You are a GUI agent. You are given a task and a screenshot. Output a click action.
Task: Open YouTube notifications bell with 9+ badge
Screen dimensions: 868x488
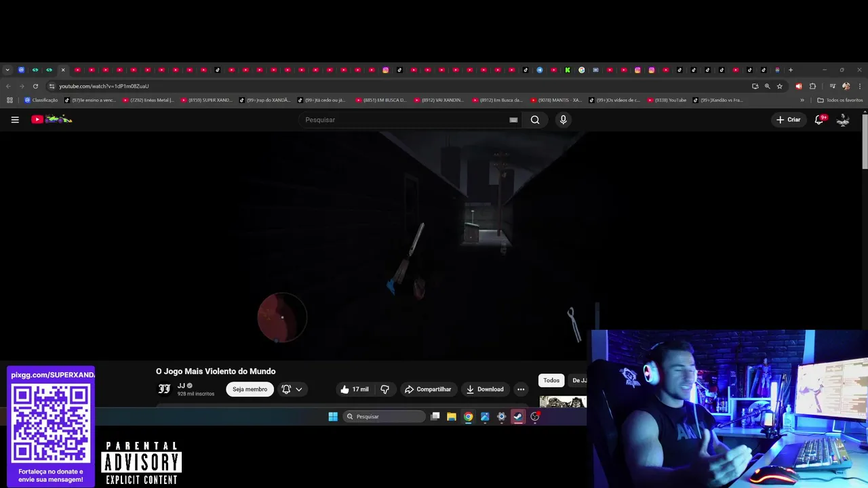coord(819,119)
